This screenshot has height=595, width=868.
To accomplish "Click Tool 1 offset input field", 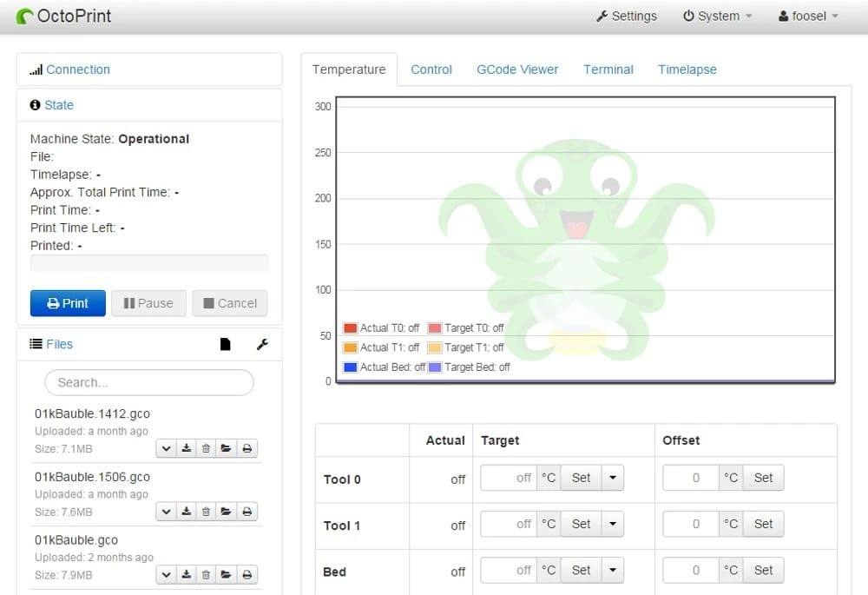I will 691,524.
